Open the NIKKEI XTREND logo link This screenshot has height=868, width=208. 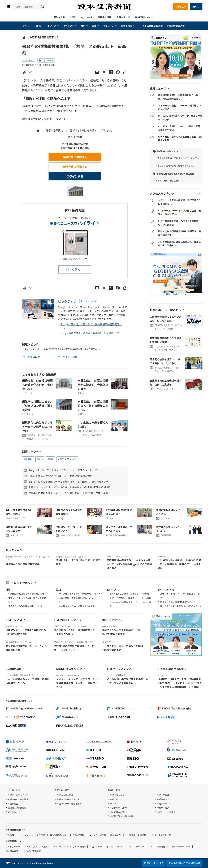click(x=95, y=758)
